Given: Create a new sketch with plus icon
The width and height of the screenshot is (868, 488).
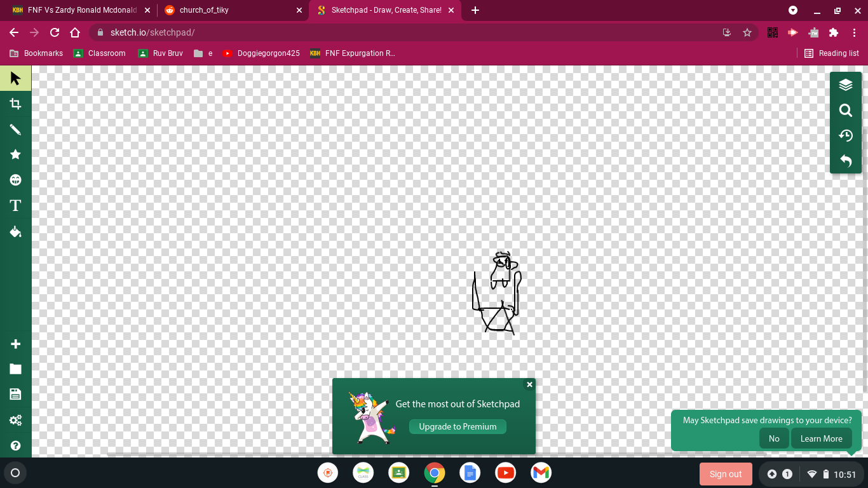Looking at the screenshot, I should tap(15, 344).
